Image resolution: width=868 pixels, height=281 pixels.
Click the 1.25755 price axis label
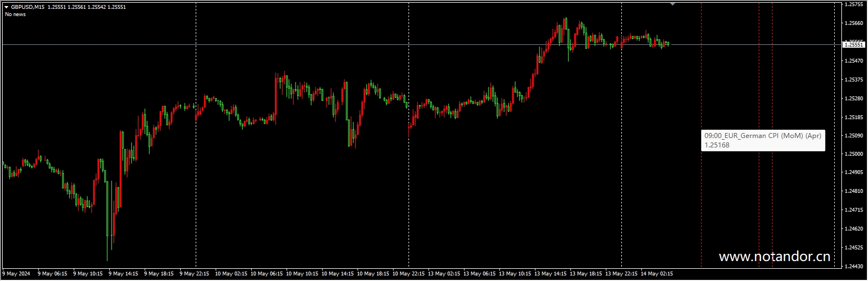pyautogui.click(x=854, y=4)
